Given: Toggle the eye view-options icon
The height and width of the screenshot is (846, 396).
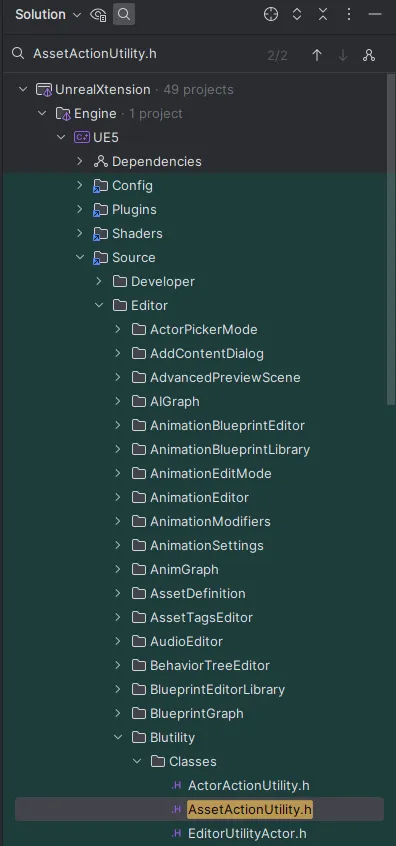Looking at the screenshot, I should coord(98,15).
